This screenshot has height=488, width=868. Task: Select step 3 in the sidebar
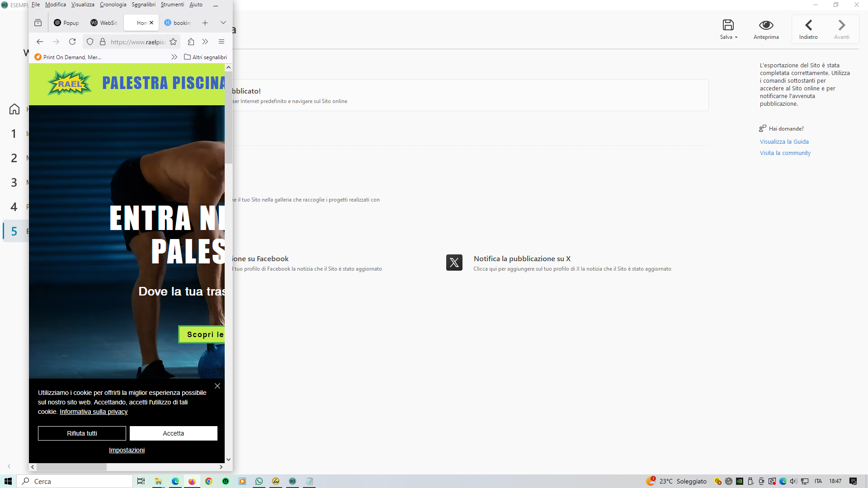click(14, 183)
